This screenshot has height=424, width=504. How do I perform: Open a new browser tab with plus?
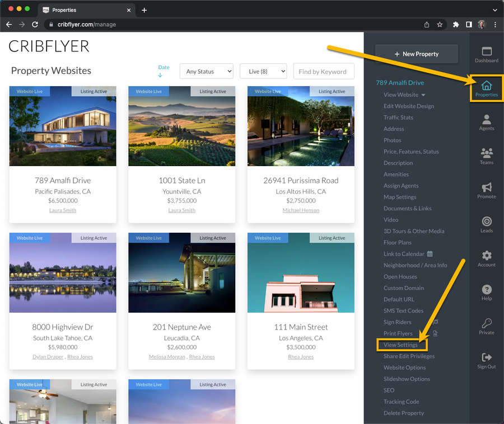pos(144,10)
